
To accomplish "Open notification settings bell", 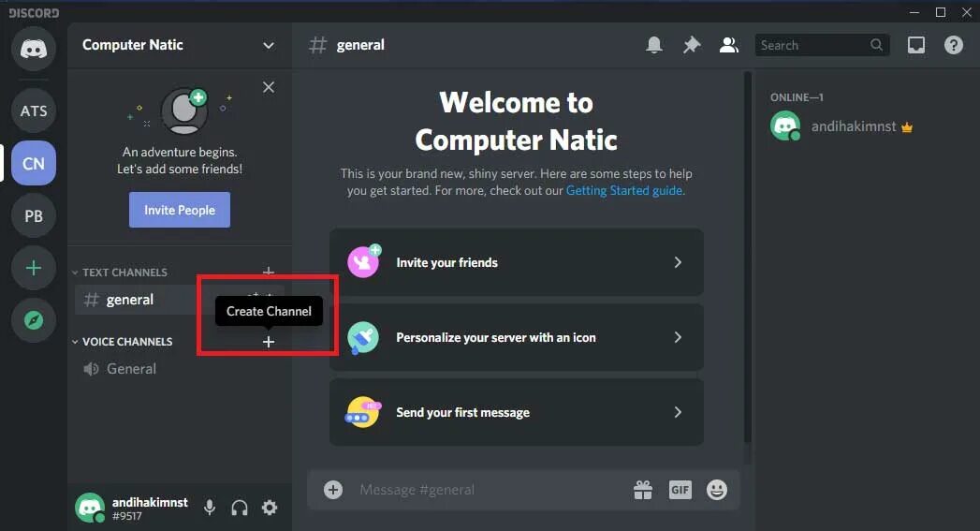I will click(654, 45).
